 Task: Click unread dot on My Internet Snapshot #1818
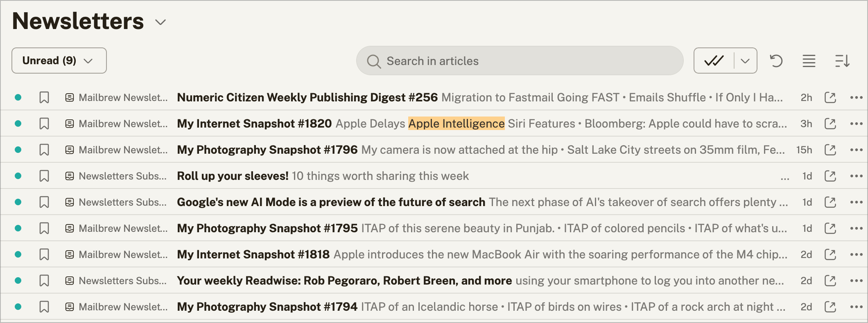(18, 254)
